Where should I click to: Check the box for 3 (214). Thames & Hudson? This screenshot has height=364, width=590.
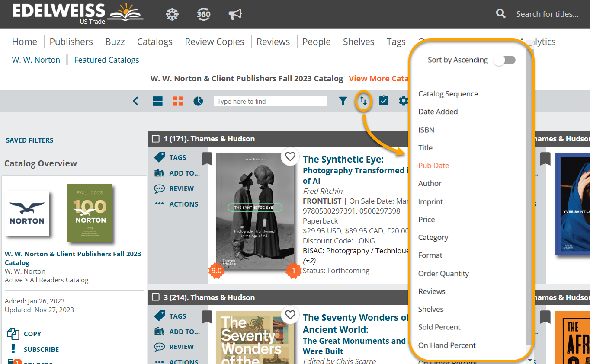[156, 297]
